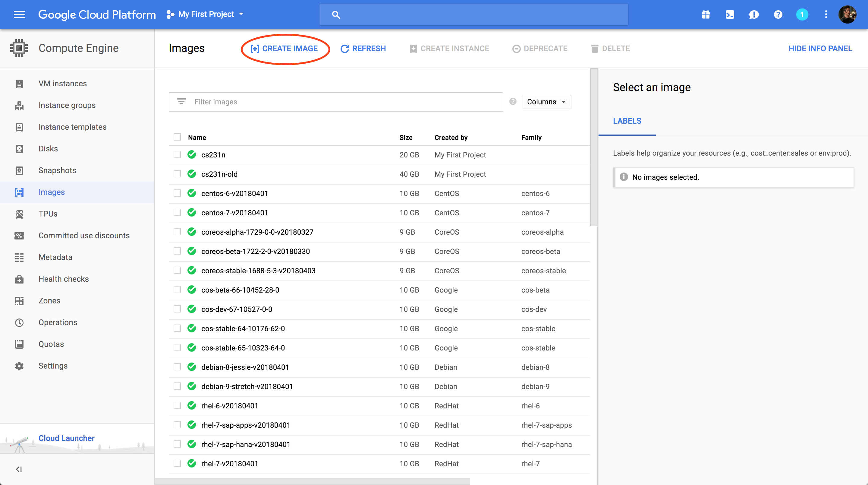Open the Cloud Launcher link
Screen dimensions: 868x485
pos(66,438)
